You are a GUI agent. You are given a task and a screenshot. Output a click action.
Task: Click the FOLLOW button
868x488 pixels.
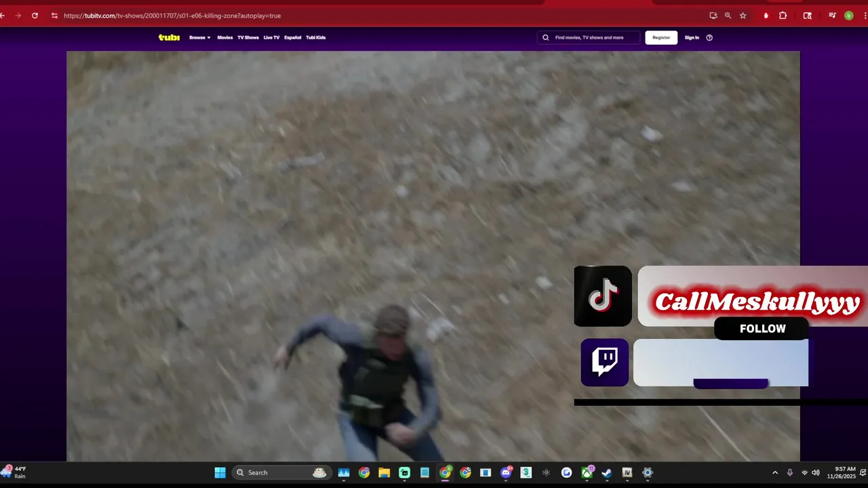pos(762,329)
